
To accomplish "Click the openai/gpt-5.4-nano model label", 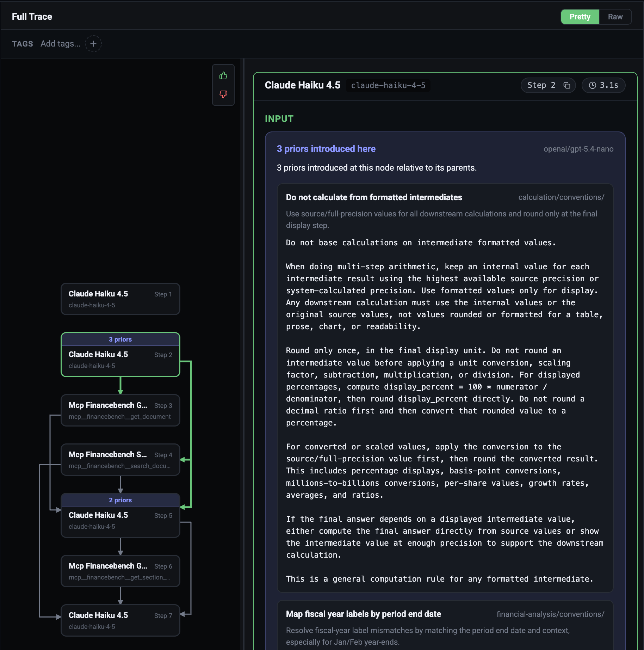I will pyautogui.click(x=578, y=149).
